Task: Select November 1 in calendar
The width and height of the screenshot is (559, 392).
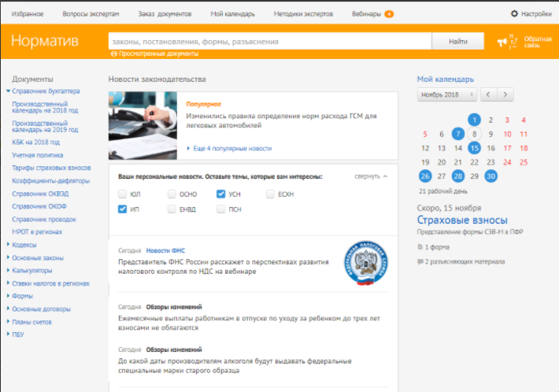Action: pyautogui.click(x=474, y=120)
